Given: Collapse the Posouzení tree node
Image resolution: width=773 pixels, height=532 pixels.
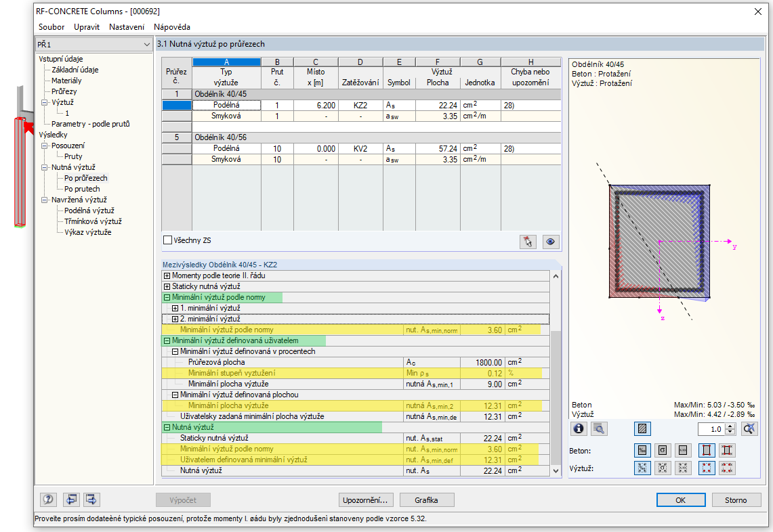Looking at the screenshot, I should coord(44,146).
